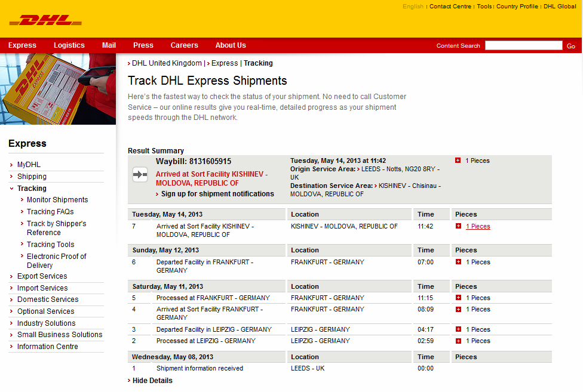583x392 pixels.
Task: Open the Country Profile link
Action: [x=517, y=7]
